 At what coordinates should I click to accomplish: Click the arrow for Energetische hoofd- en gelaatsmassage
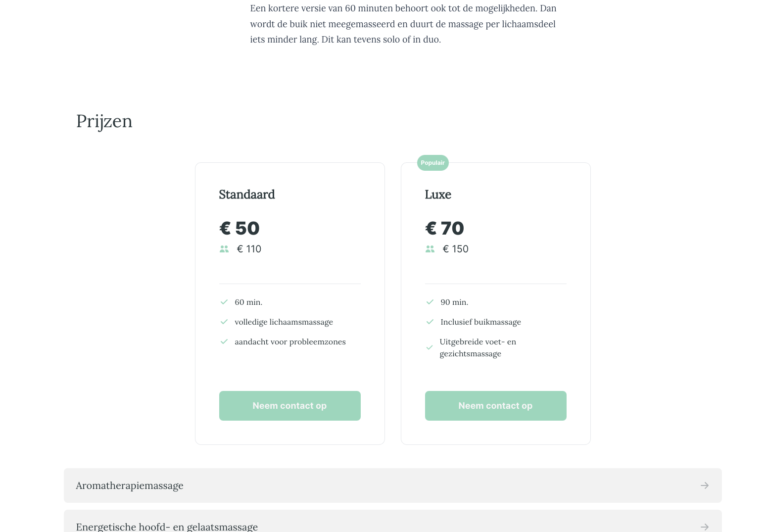point(705,527)
